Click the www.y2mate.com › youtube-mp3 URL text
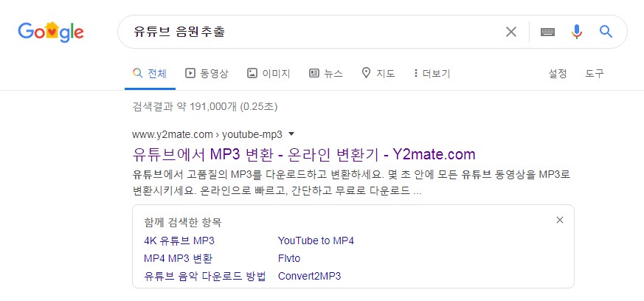 click(x=207, y=134)
